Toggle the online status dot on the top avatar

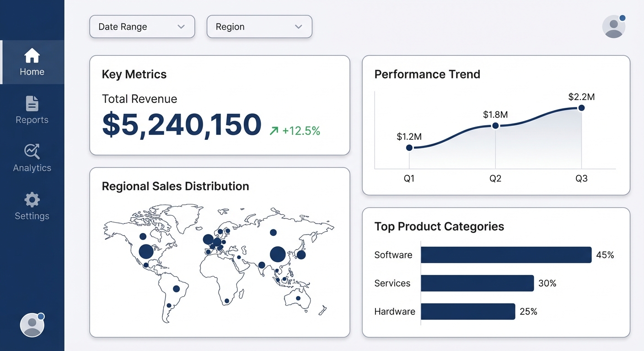click(x=623, y=18)
